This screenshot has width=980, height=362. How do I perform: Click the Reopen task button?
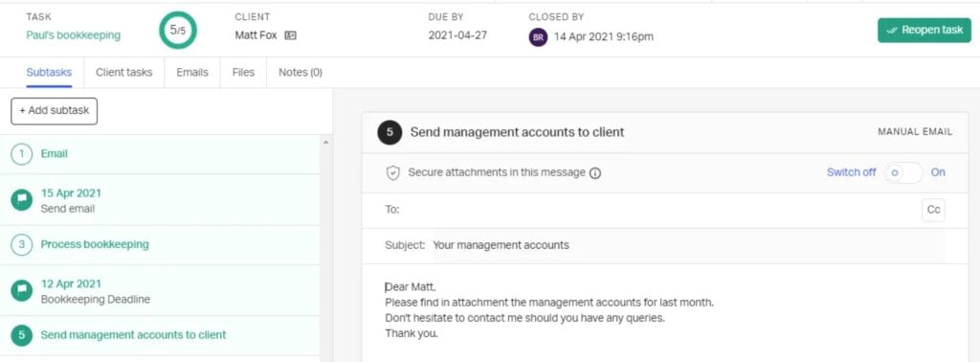coord(924,30)
